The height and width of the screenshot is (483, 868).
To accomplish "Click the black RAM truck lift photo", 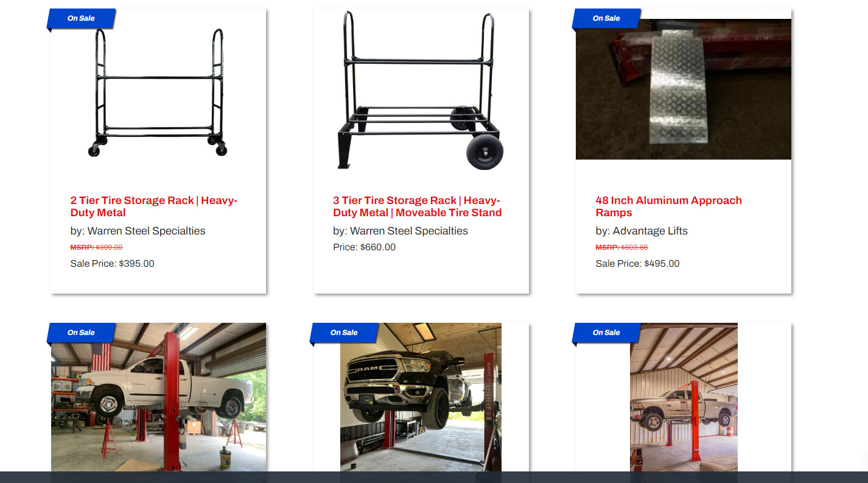I will [x=421, y=397].
